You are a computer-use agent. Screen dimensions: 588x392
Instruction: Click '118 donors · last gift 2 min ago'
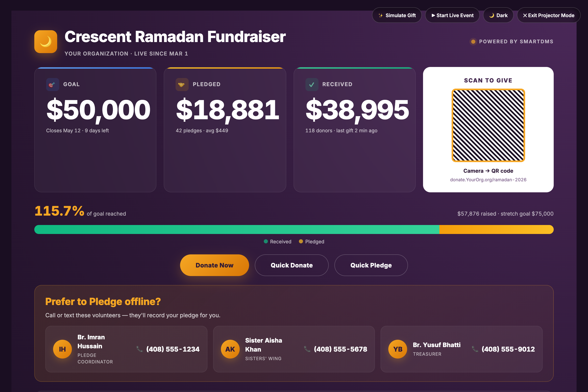(x=341, y=130)
